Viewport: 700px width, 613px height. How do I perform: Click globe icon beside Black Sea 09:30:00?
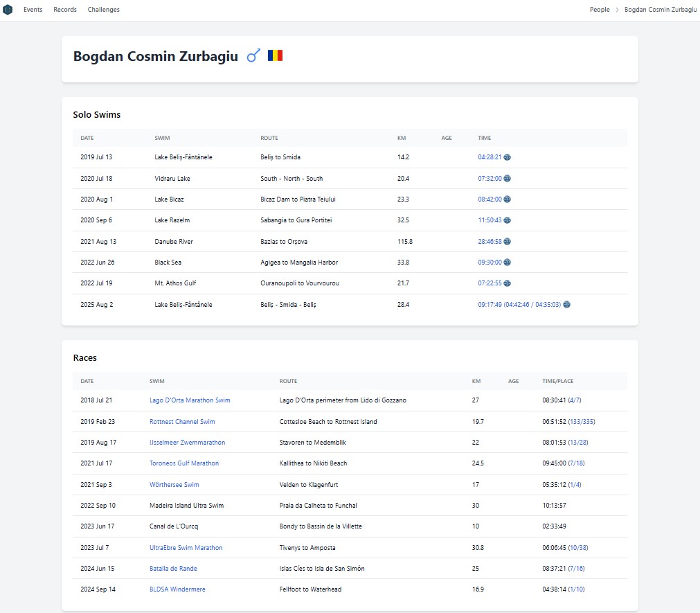click(507, 263)
